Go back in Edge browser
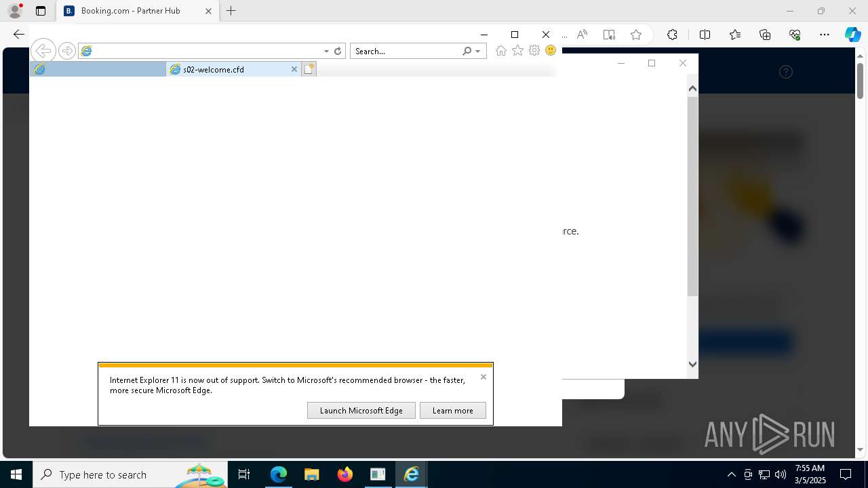 pyautogui.click(x=19, y=35)
